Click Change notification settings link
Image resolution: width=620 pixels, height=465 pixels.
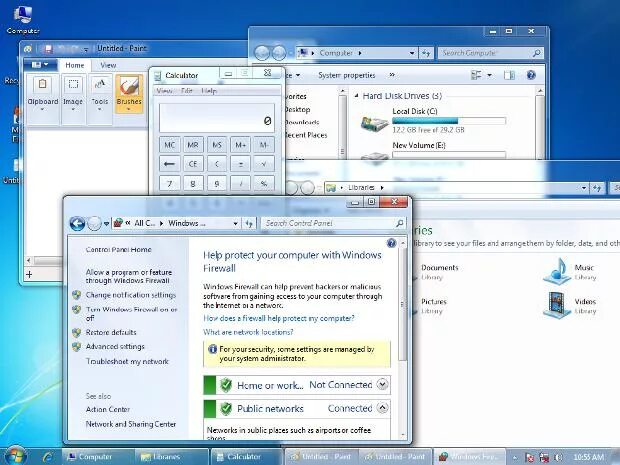(x=130, y=295)
